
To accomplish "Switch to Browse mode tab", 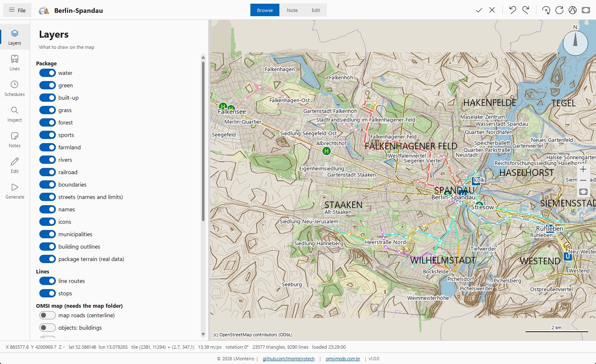I will (265, 10).
